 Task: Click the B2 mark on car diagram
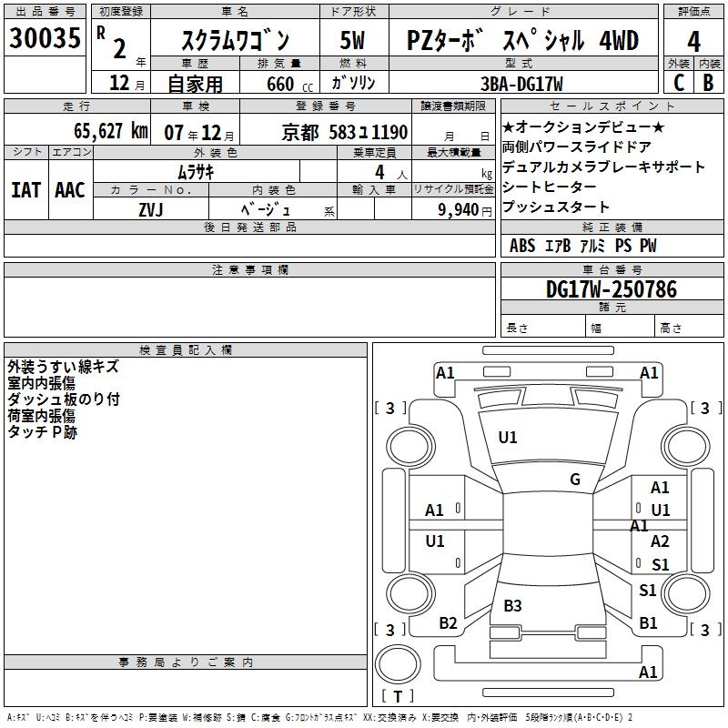(x=448, y=622)
